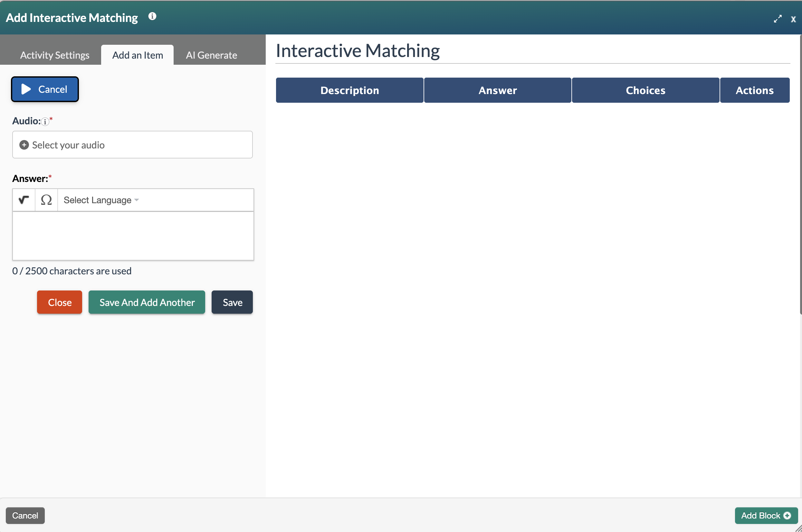Click inside the Answer text area
Screen dimensions: 802x532
tap(133, 236)
